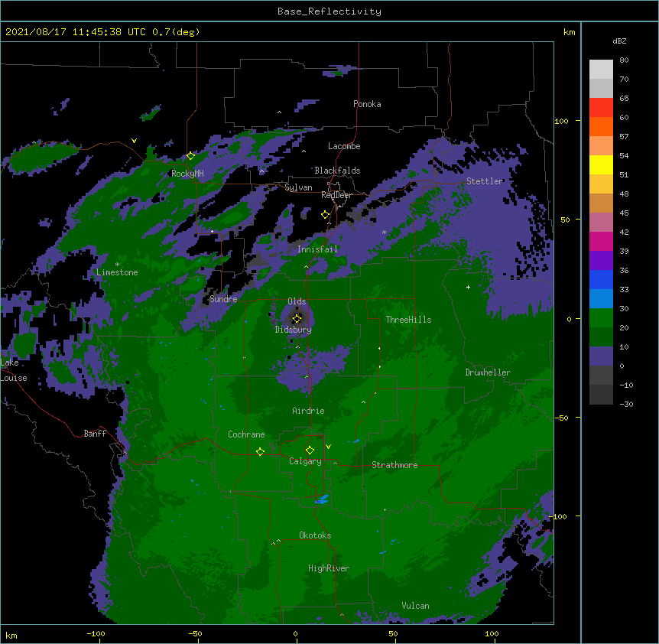Select the white plus marker north of Drumheller
The height and width of the screenshot is (644, 659).
coord(468,287)
